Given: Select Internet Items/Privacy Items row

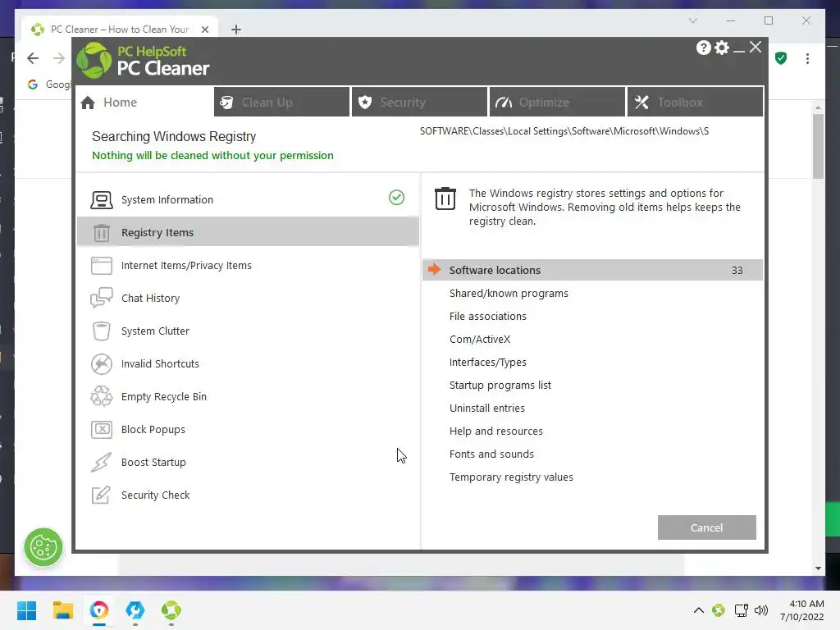Looking at the screenshot, I should 248,265.
